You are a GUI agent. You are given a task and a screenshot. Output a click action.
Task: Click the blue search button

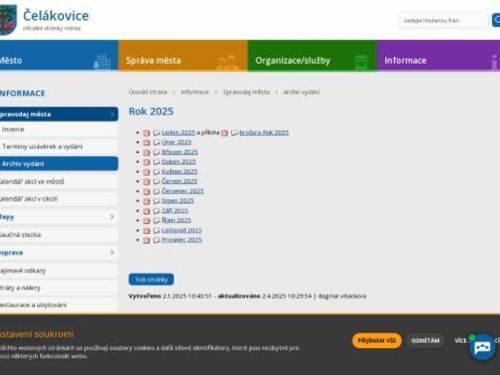click(496, 20)
